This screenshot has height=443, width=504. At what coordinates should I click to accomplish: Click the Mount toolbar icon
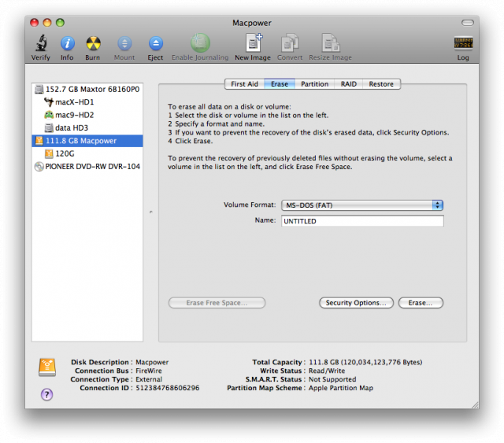pos(124,43)
